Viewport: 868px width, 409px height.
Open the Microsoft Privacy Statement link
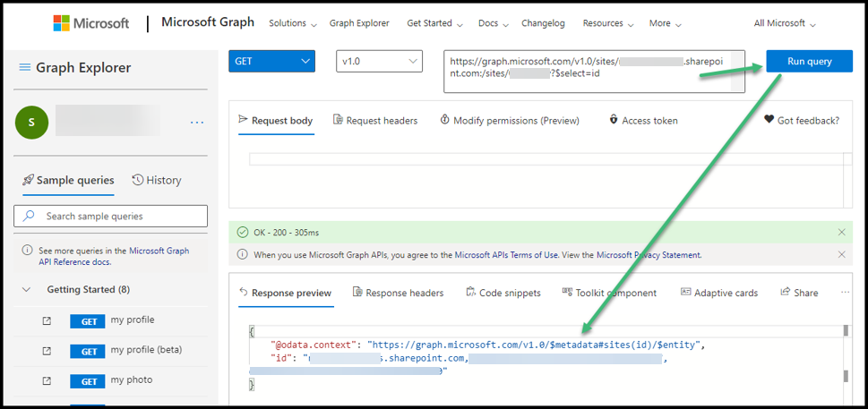click(657, 255)
